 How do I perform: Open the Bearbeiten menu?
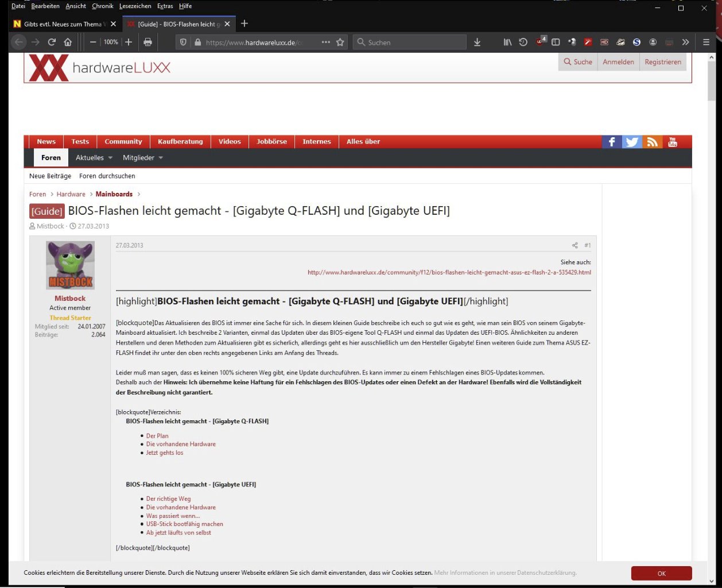pyautogui.click(x=45, y=6)
